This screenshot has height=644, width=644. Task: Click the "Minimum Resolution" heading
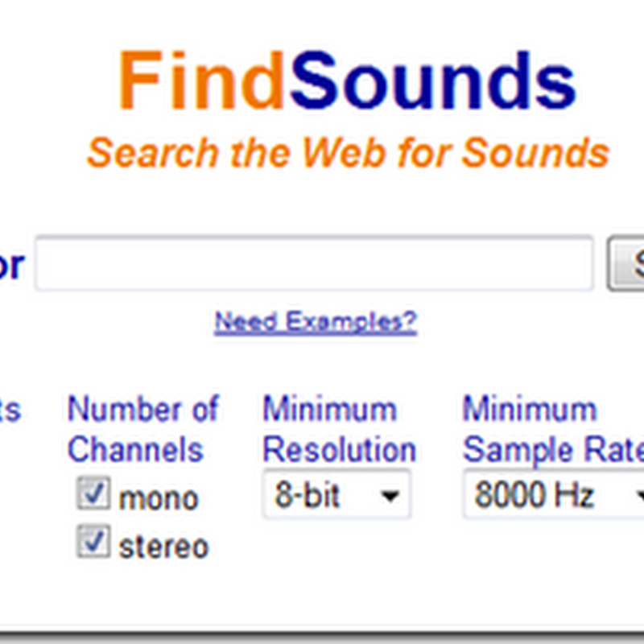tap(339, 428)
